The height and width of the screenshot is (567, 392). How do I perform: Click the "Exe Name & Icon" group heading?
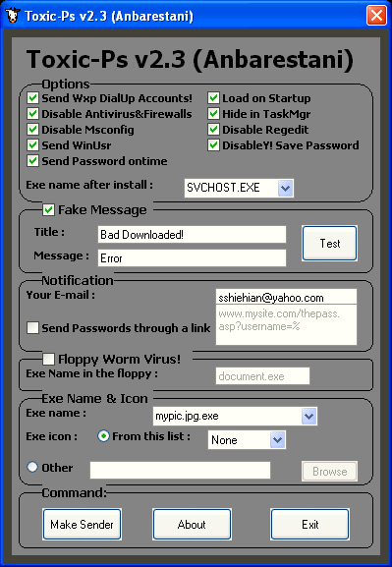click(x=94, y=399)
